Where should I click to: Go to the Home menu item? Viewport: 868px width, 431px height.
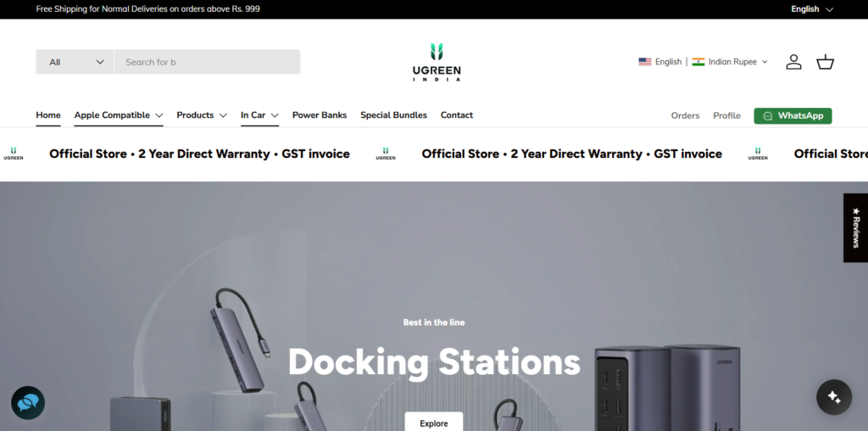click(48, 115)
